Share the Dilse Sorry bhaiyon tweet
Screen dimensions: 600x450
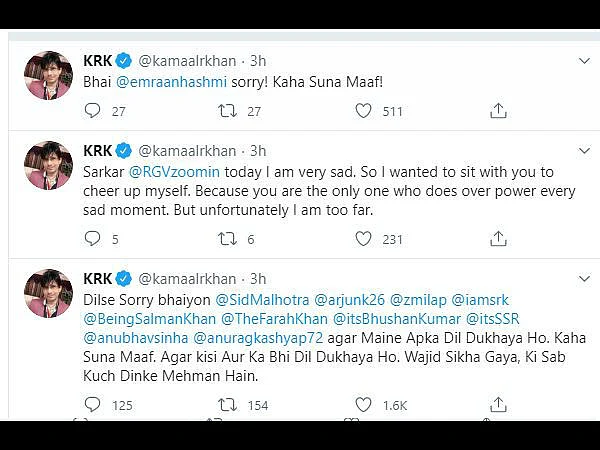click(498, 404)
